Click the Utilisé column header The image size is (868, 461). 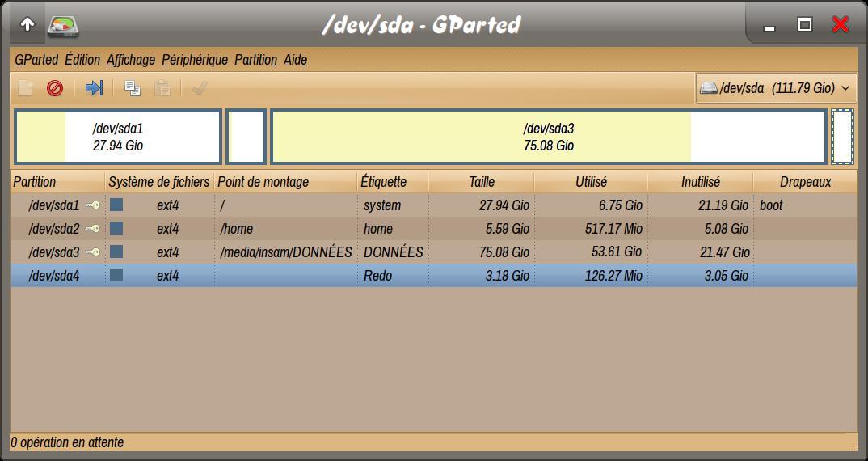tap(591, 182)
